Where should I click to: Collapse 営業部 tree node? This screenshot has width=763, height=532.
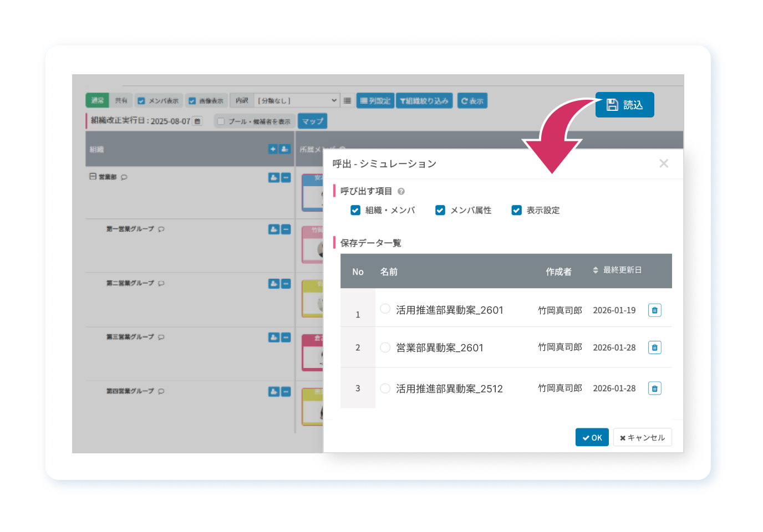tap(93, 177)
